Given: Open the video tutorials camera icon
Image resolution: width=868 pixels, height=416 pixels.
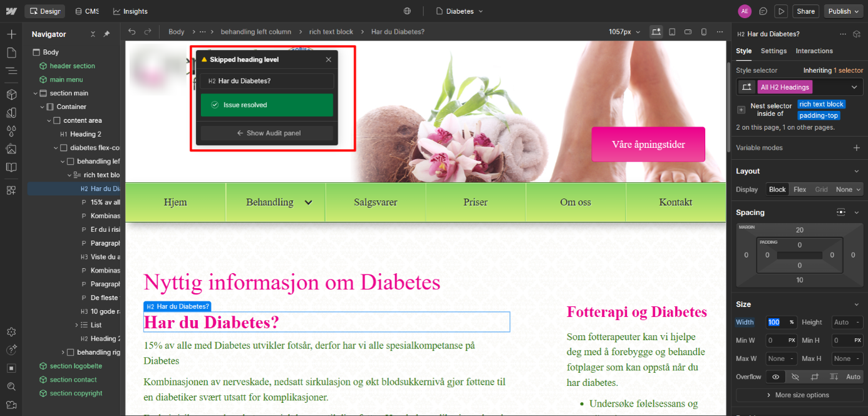Looking at the screenshot, I should pos(11,405).
